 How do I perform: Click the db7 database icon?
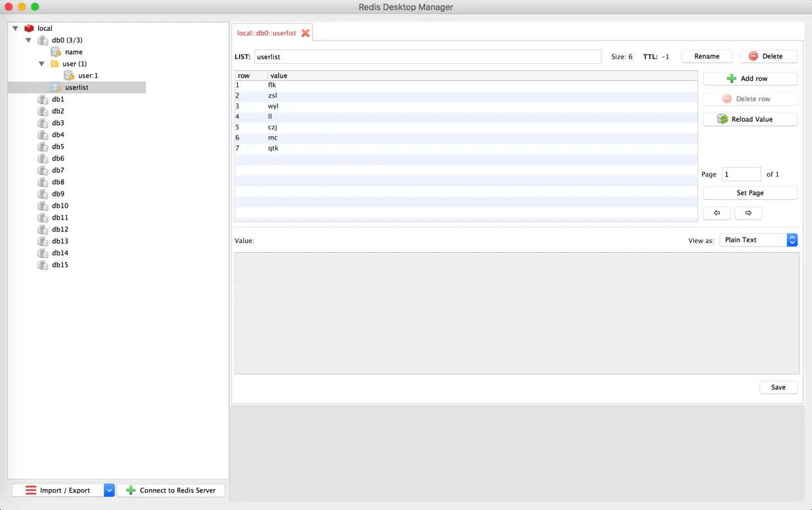tap(43, 170)
